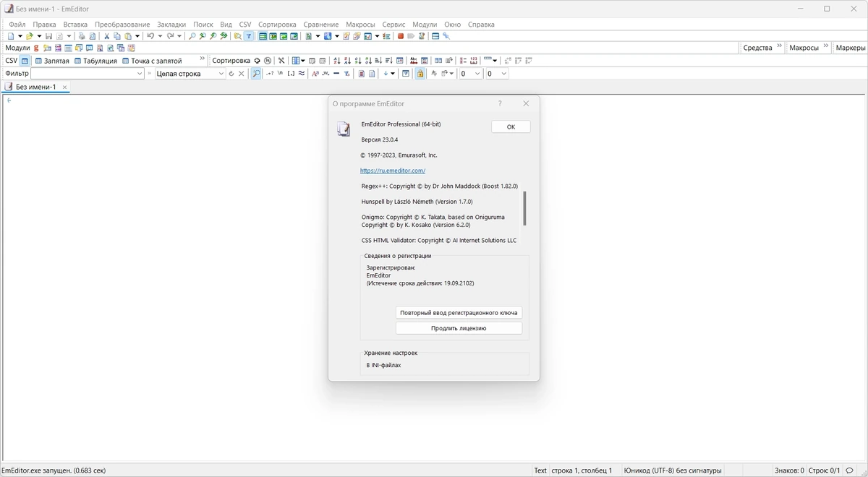Expand Средства toolbar overflow chevron

click(x=780, y=46)
